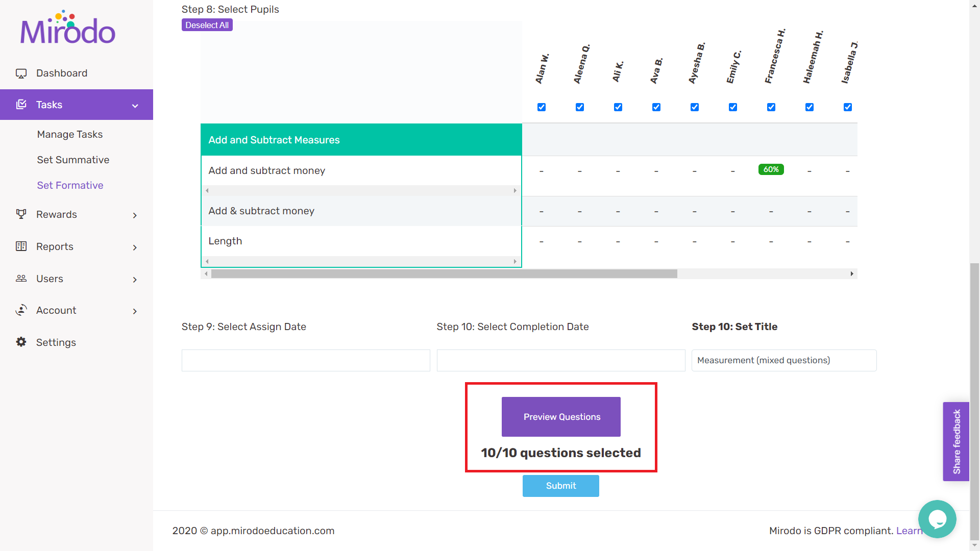Uncheck Emily C. checkbox
The width and height of the screenshot is (980, 551).
point(733,107)
